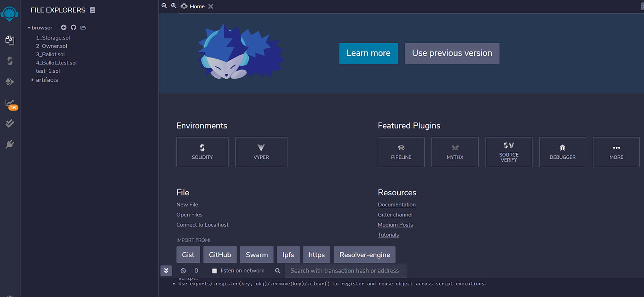The height and width of the screenshot is (297, 644).
Task: Open the Documentation link
Action: click(397, 204)
